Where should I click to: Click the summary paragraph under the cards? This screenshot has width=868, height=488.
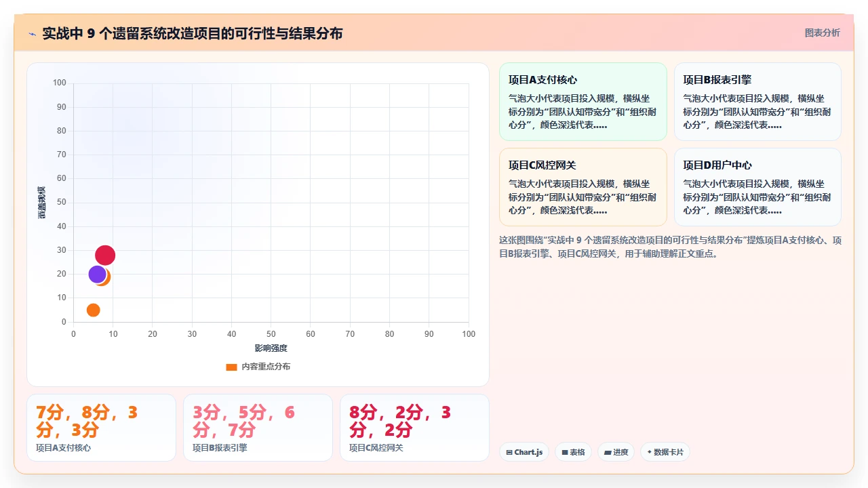tap(670, 247)
